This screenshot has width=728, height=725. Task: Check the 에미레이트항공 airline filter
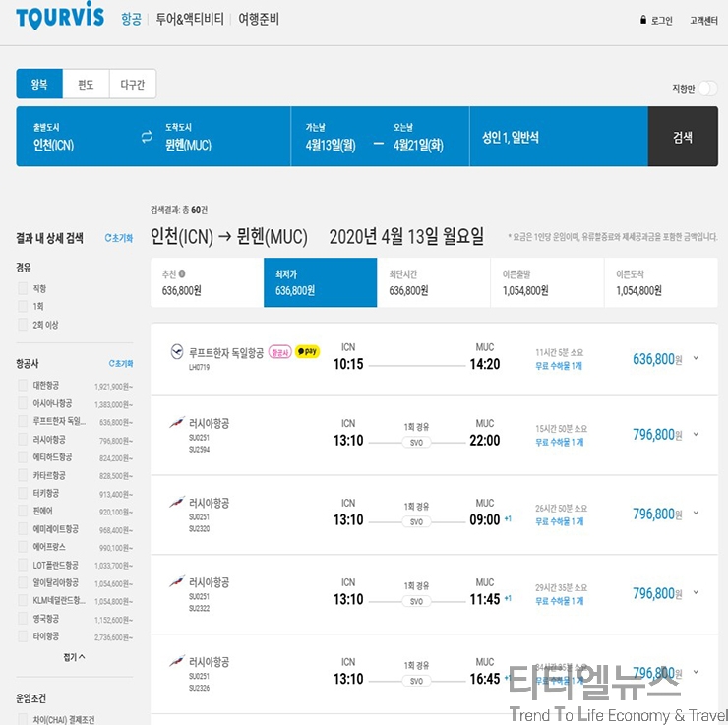click(23, 528)
